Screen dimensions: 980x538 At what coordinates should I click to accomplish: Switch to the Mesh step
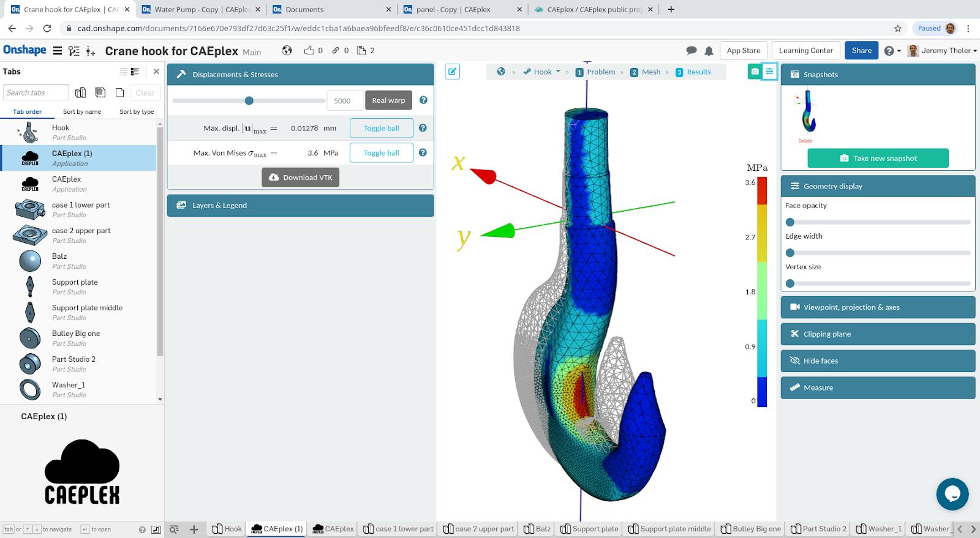(x=646, y=72)
